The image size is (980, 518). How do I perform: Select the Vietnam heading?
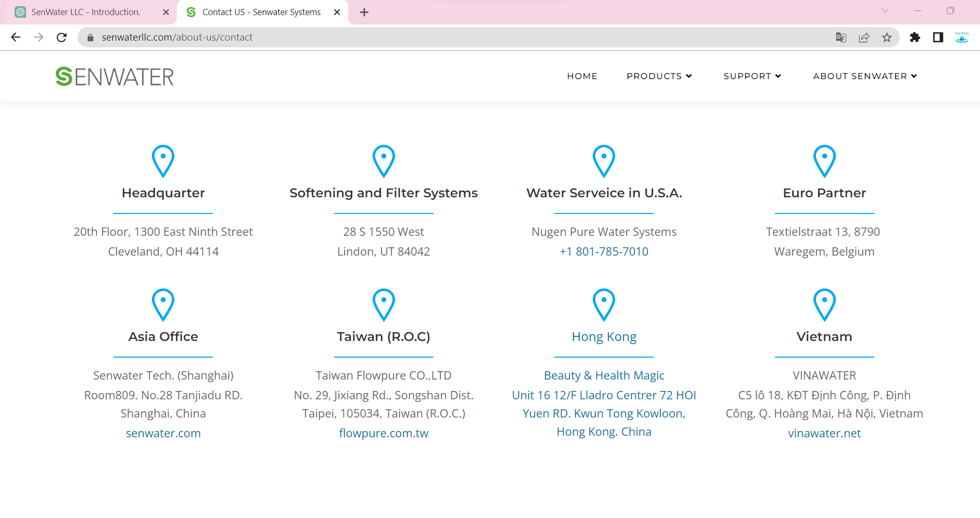824,337
